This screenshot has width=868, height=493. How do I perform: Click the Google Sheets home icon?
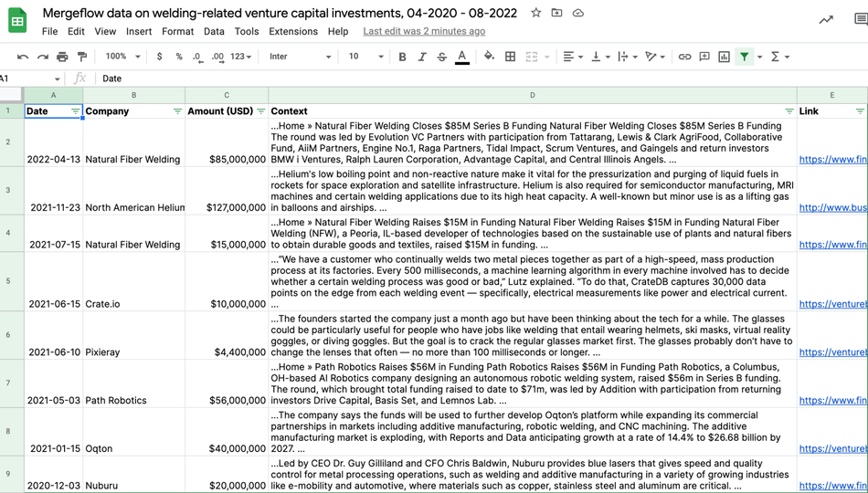17,21
